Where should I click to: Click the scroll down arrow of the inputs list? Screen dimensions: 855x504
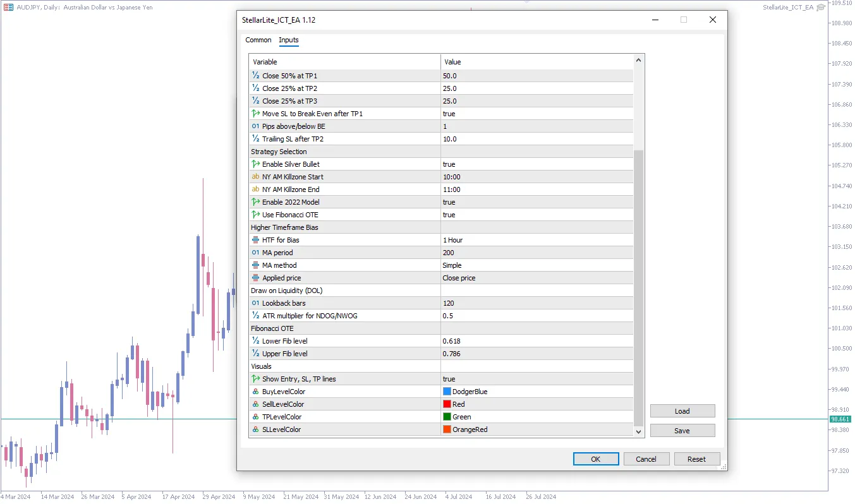tap(638, 431)
